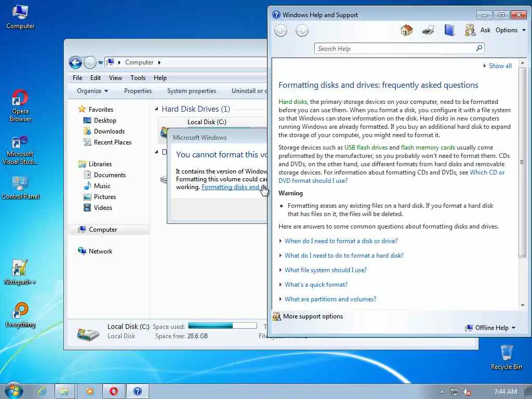Open Windows Media Player taskbar icon
The height and width of the screenshot is (399, 532).
[x=89, y=391]
